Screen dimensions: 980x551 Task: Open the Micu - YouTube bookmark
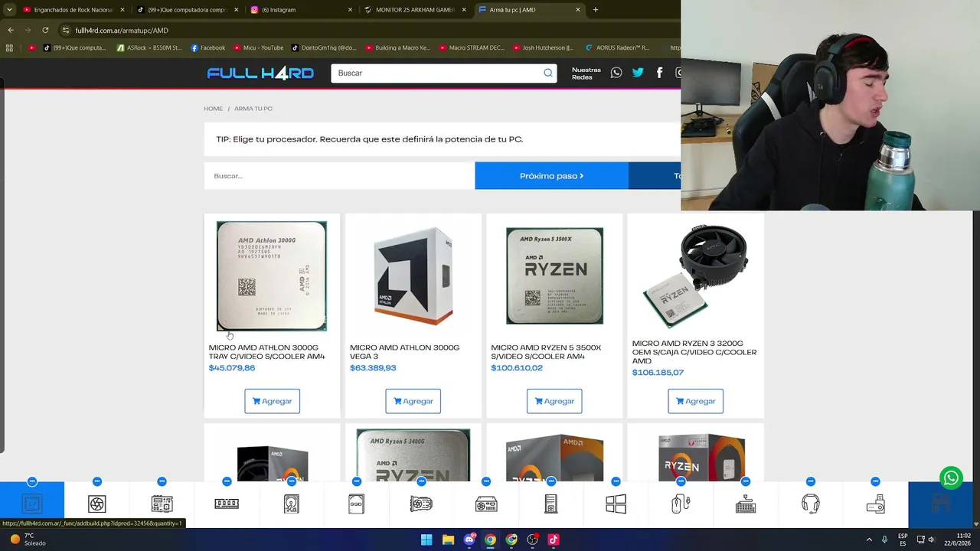pyautogui.click(x=258, y=47)
